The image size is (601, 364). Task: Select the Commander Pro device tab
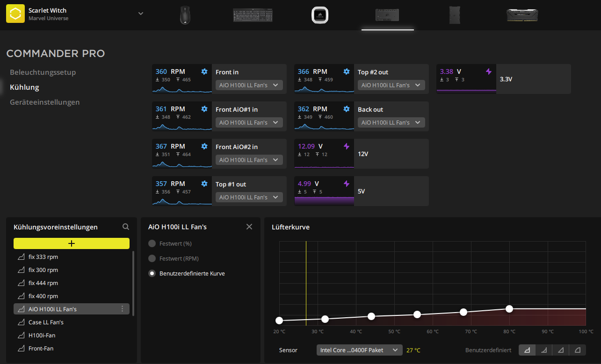(387, 15)
